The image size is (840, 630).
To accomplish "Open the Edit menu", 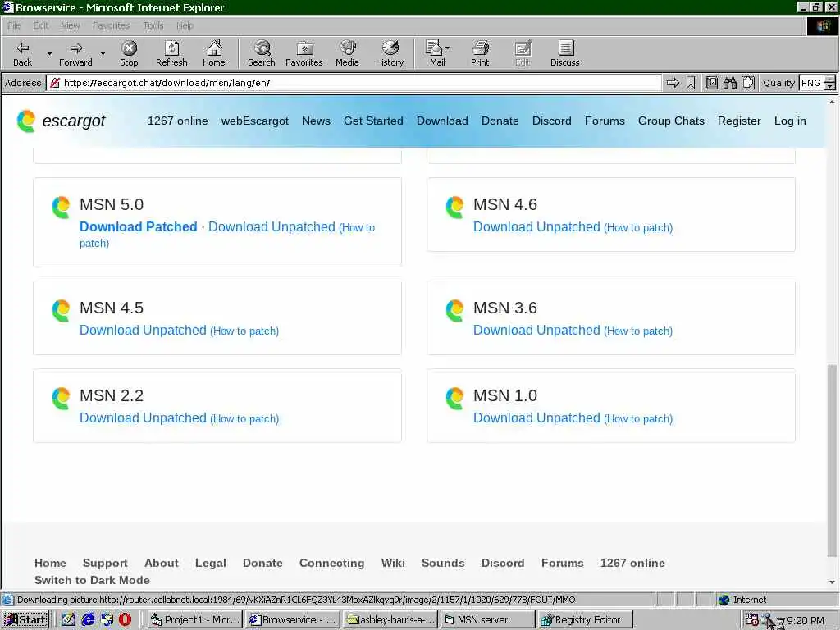I will (41, 25).
